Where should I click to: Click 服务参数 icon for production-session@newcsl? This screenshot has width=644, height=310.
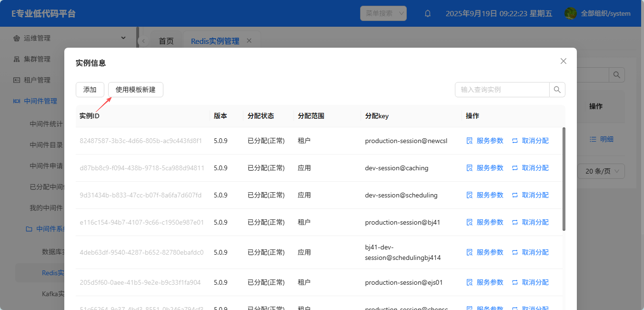point(470,141)
